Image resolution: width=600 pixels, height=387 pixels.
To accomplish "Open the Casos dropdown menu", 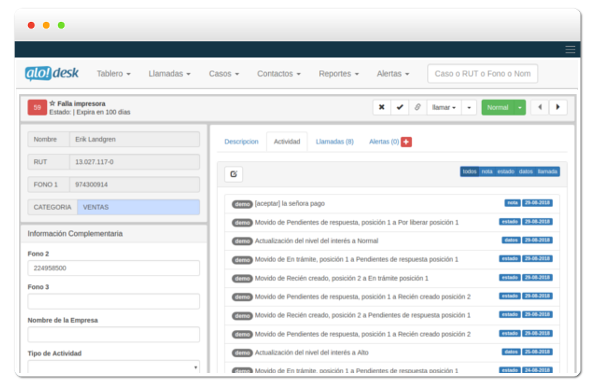I will 224,73.
